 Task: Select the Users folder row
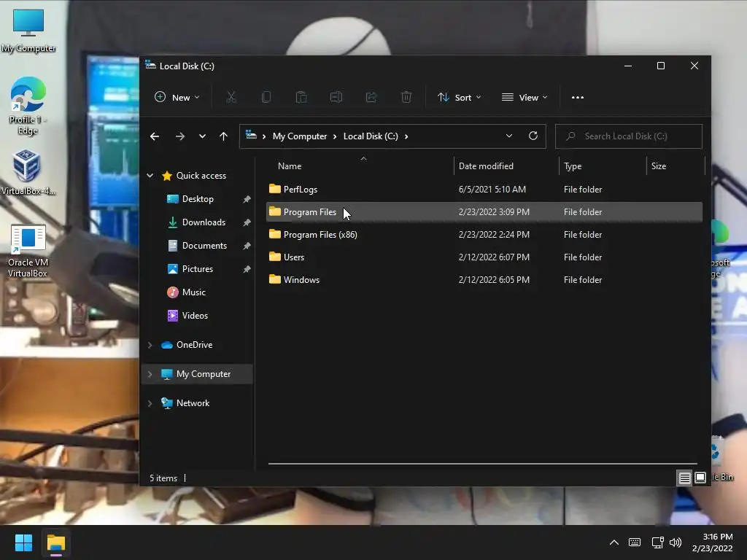pyautogui.click(x=484, y=257)
